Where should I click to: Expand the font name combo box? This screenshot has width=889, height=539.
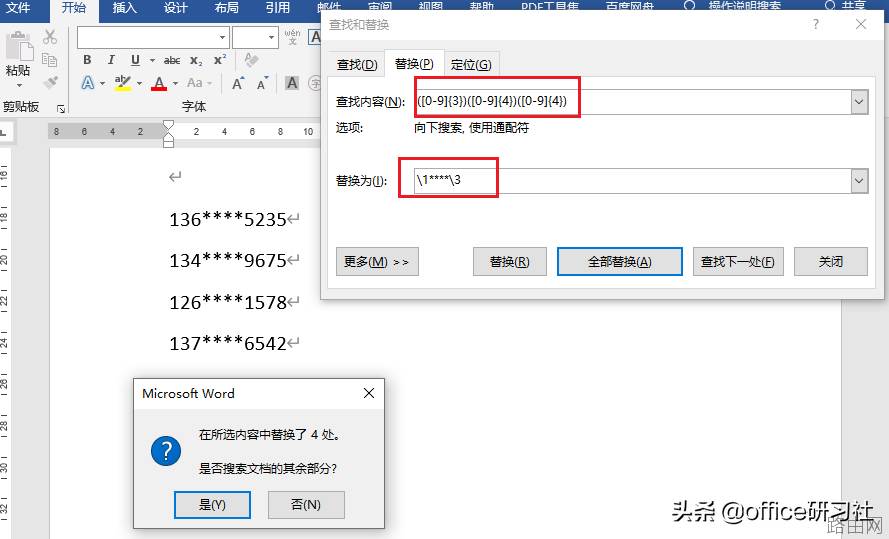[x=222, y=38]
